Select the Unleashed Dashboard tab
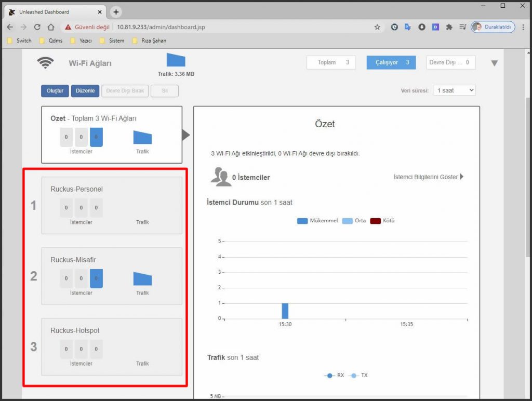Image resolution: width=532 pixels, height=401 pixels. [x=54, y=12]
